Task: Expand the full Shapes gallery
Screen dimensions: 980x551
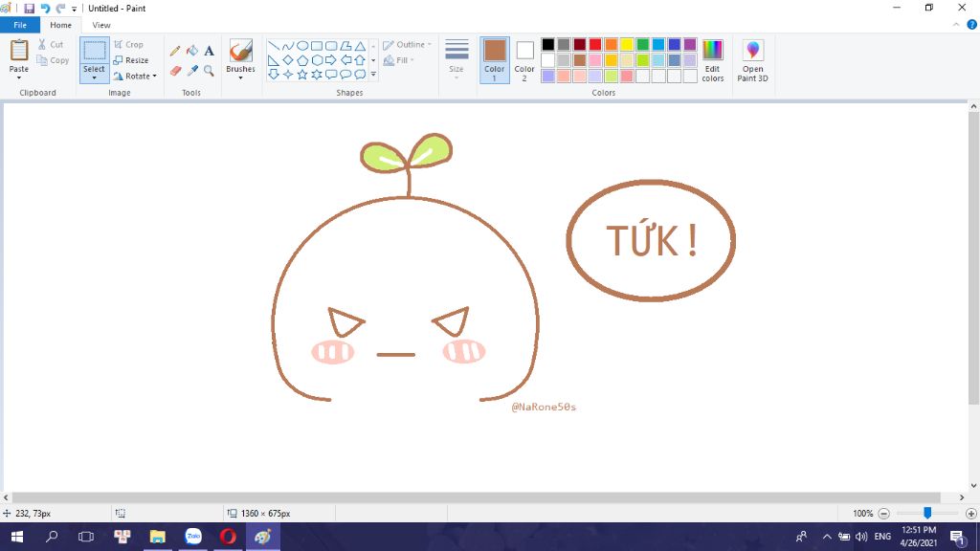Action: click(x=373, y=75)
